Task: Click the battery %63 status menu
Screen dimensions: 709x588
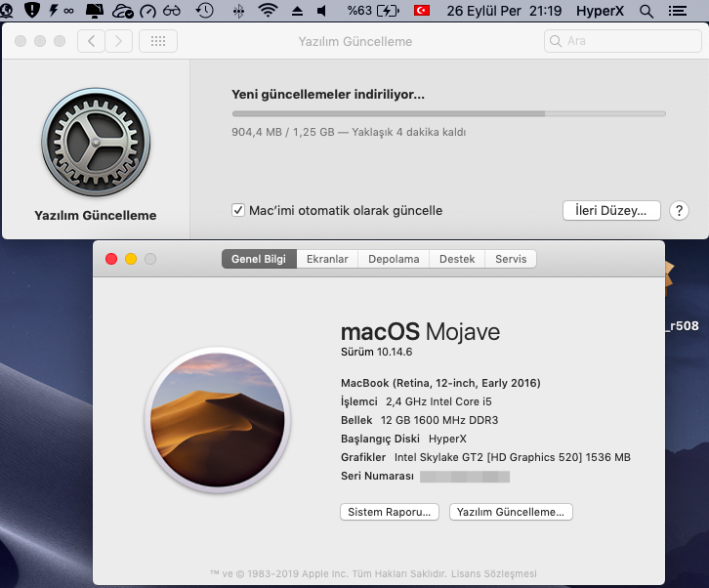Action: click(x=373, y=12)
